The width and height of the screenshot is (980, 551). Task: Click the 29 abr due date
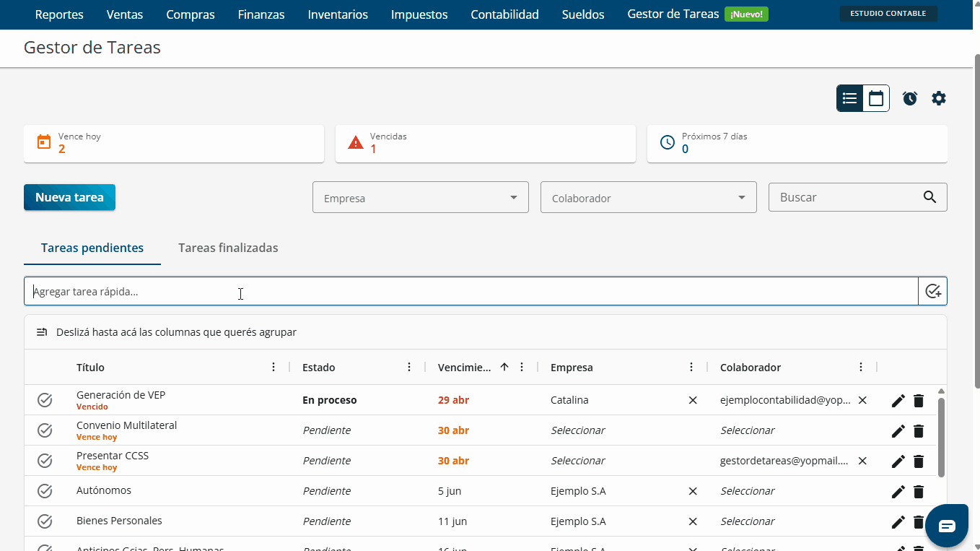pyautogui.click(x=453, y=400)
